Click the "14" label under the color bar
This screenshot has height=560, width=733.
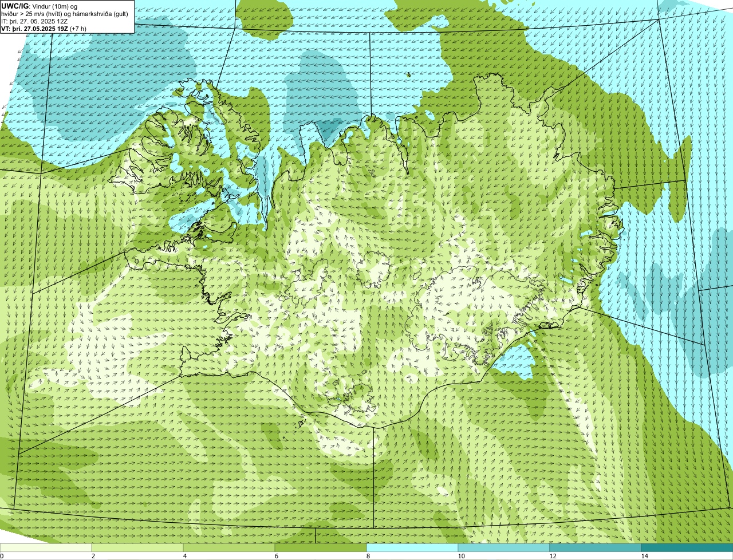coord(644,556)
